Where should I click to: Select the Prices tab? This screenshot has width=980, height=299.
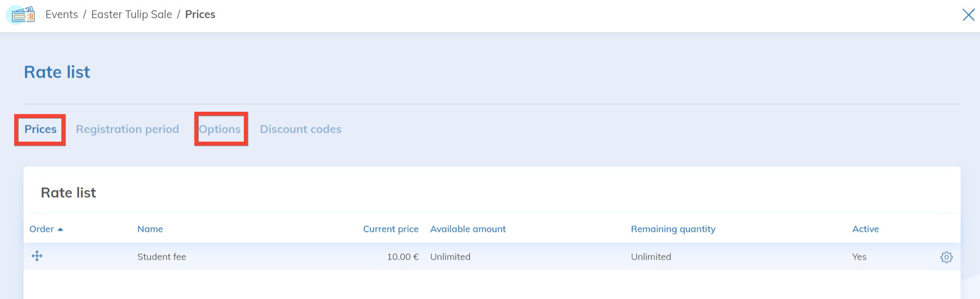[x=40, y=130]
